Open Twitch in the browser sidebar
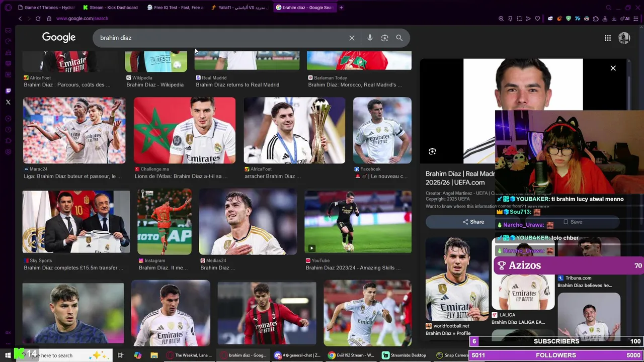 tap(8, 91)
